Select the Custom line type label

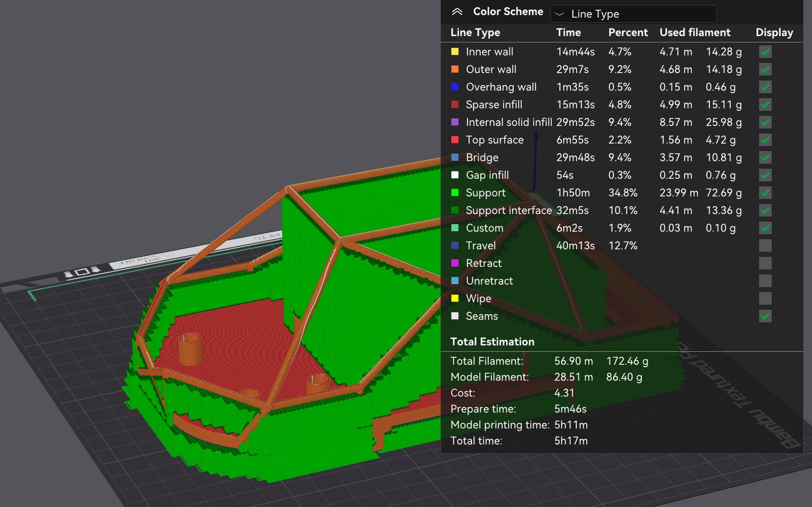[x=485, y=228]
